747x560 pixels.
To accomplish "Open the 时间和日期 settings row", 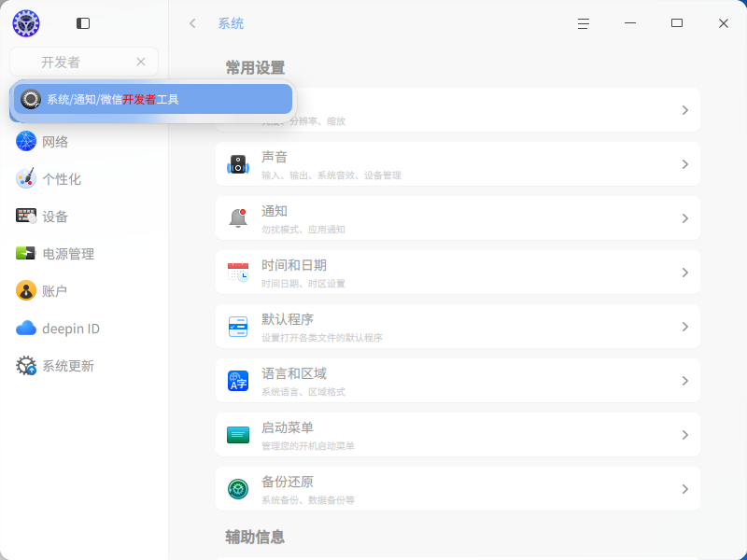I will (x=458, y=273).
